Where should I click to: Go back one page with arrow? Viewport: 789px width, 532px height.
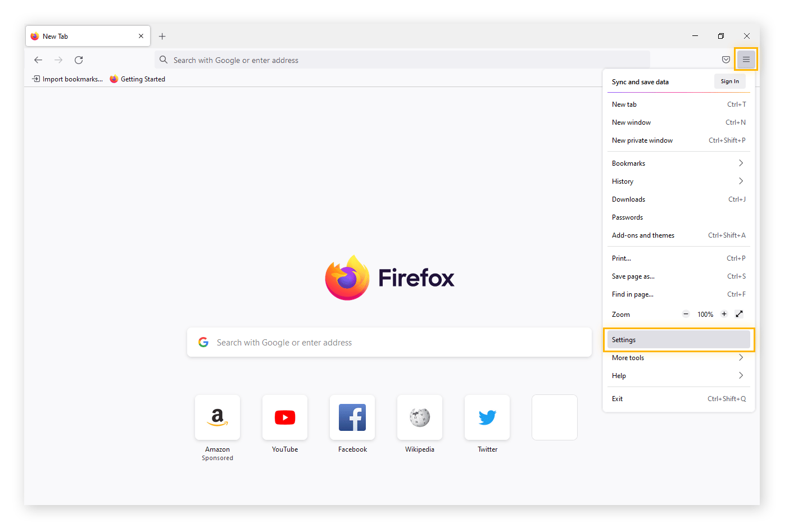tap(38, 60)
